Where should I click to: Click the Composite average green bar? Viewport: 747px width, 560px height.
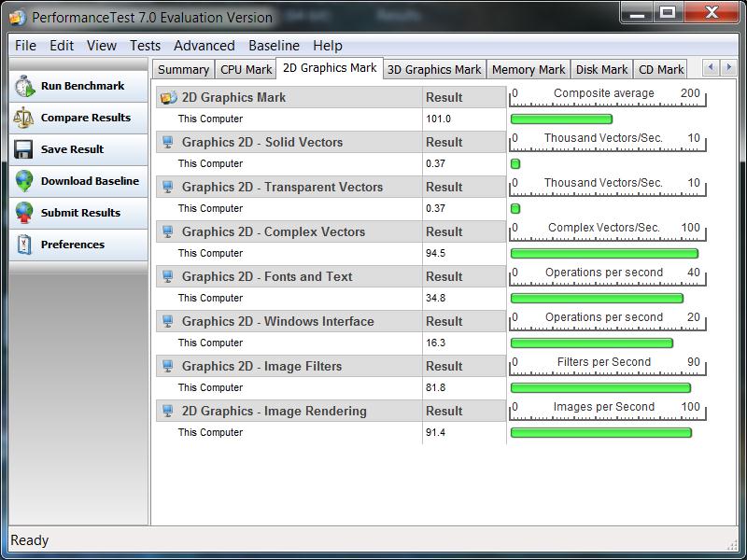tap(561, 119)
